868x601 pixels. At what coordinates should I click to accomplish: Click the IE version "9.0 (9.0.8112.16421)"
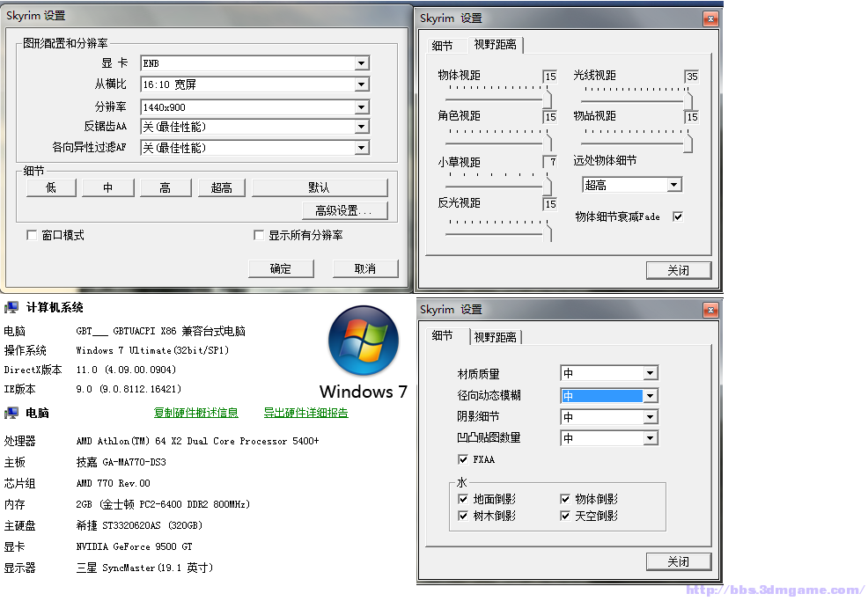129,389
